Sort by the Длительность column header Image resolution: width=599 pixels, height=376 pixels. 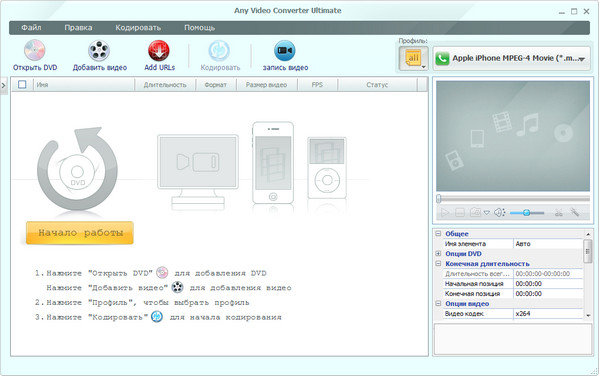click(x=165, y=85)
